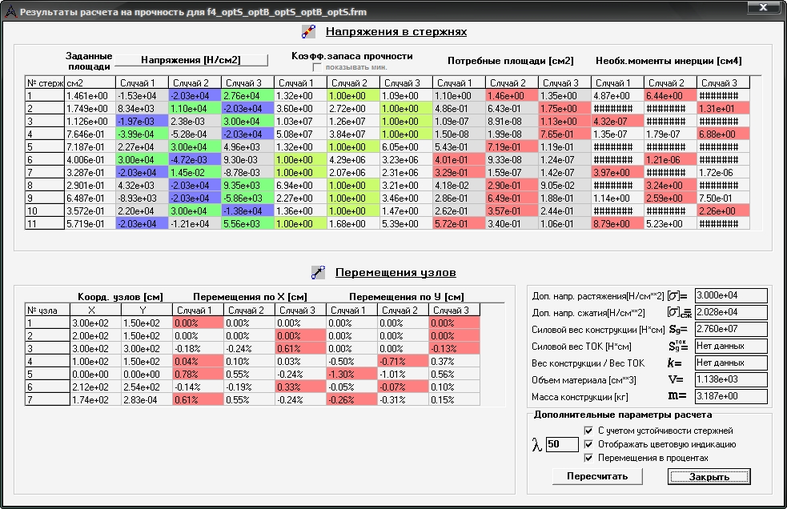Image resolution: width=787 pixels, height=509 pixels.
Task: Click the coordinate cell 0.00e+00 in X column
Action: click(95, 374)
